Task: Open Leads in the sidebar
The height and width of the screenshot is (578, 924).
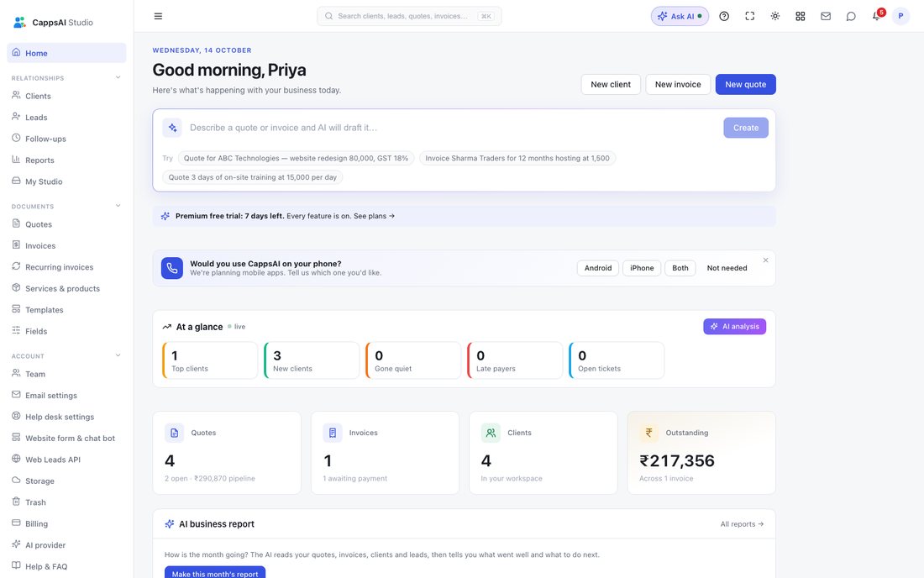Action: click(66, 118)
